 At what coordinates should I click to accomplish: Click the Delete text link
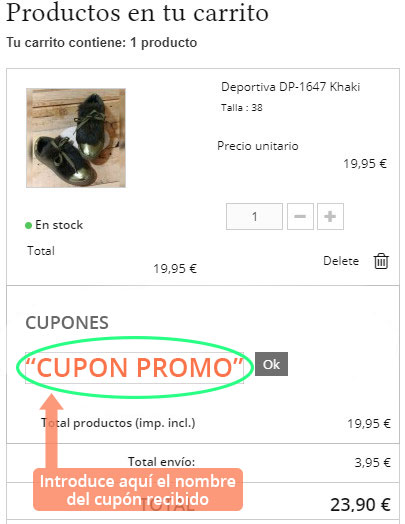(x=341, y=261)
